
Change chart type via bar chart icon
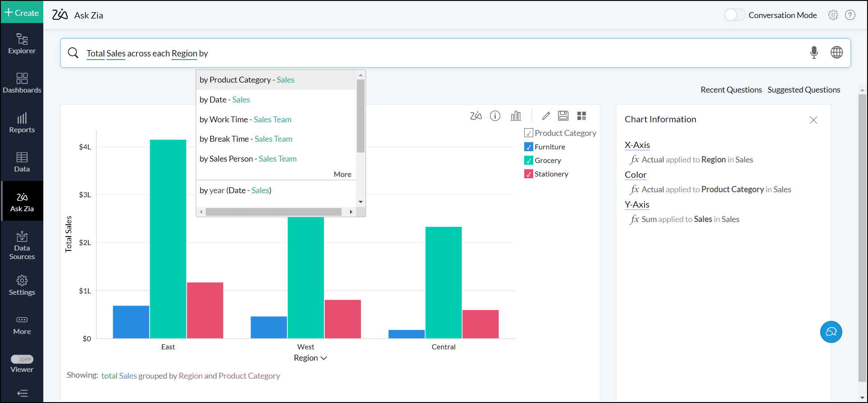coord(516,116)
